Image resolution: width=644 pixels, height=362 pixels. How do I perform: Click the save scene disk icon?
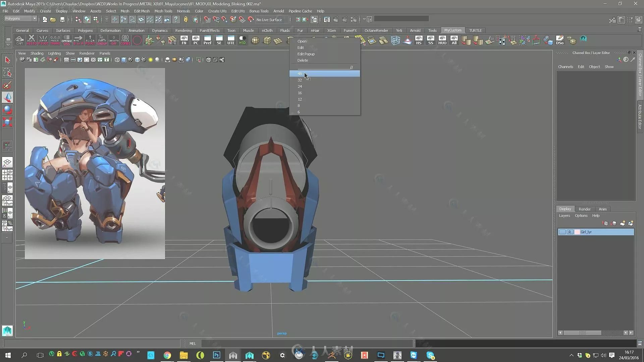coord(62,20)
